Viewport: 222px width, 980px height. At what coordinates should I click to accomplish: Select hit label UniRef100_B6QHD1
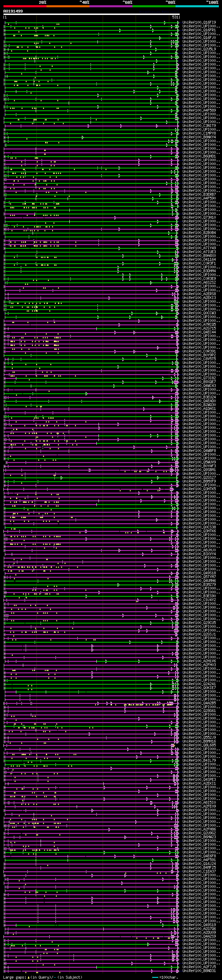click(199, 156)
